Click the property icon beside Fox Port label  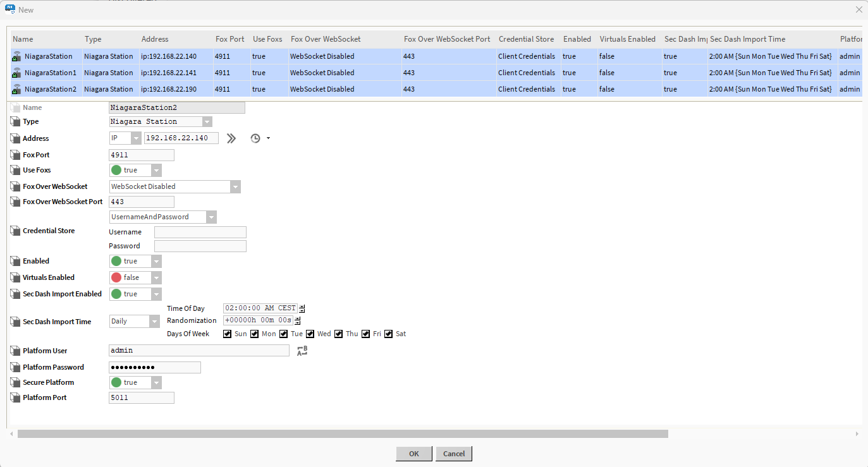(x=16, y=155)
